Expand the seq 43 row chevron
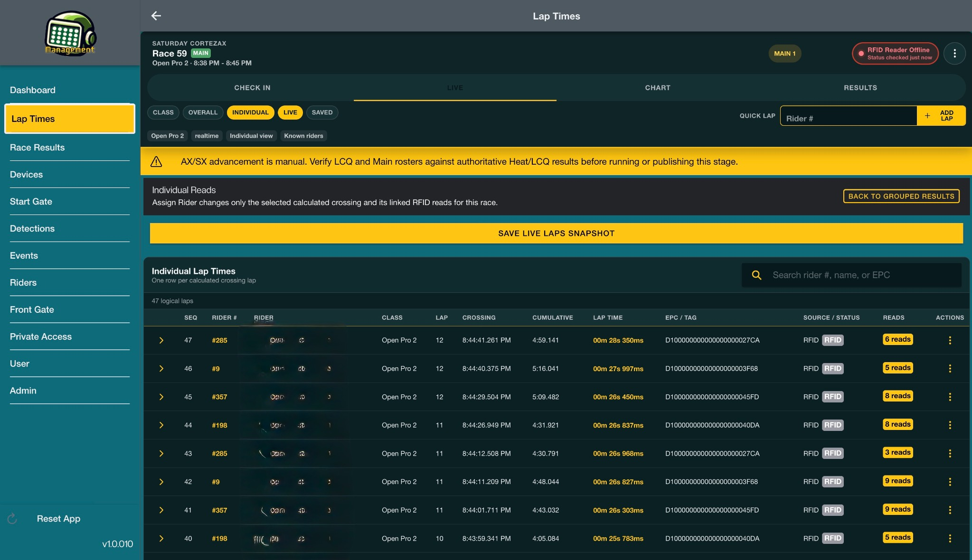 coord(161,453)
